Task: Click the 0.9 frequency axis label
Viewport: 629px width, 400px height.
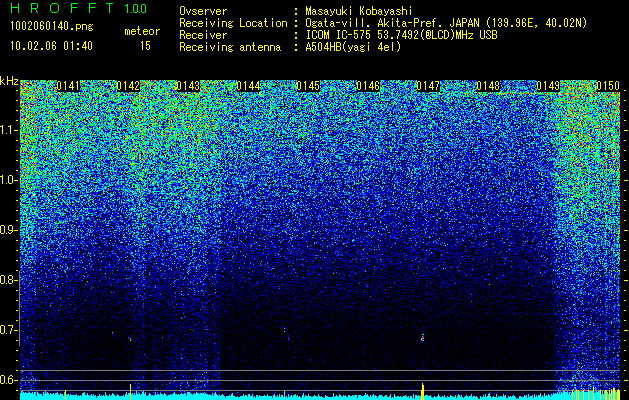Action: click(x=9, y=230)
